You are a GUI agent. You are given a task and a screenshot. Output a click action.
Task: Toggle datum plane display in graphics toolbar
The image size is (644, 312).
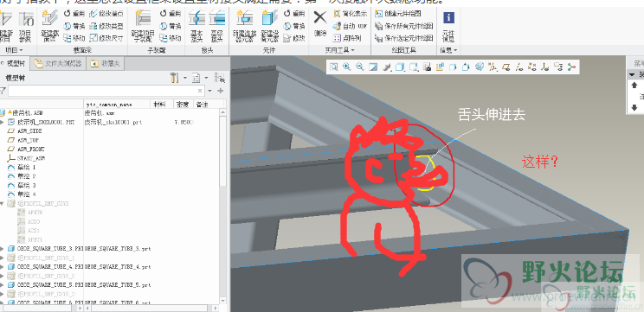507,67
